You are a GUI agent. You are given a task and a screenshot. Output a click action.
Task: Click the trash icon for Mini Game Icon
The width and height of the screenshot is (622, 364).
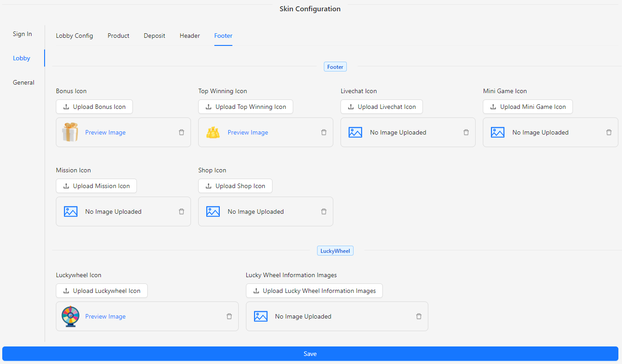point(608,132)
